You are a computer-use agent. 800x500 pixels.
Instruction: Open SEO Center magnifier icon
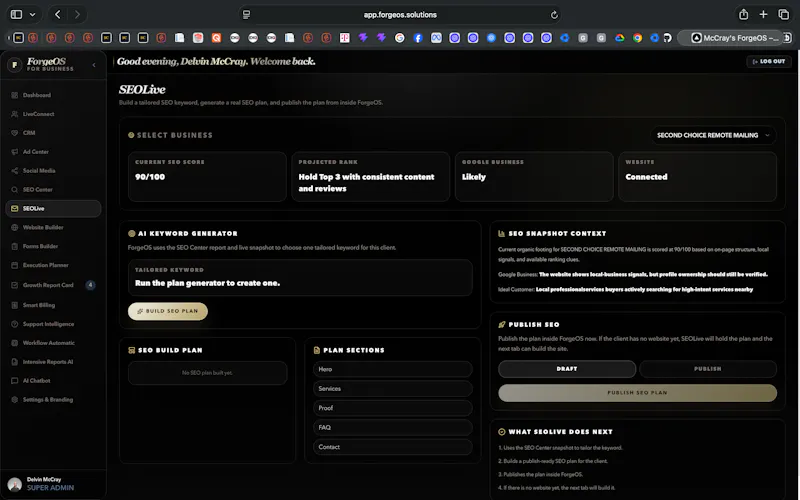tap(14, 189)
